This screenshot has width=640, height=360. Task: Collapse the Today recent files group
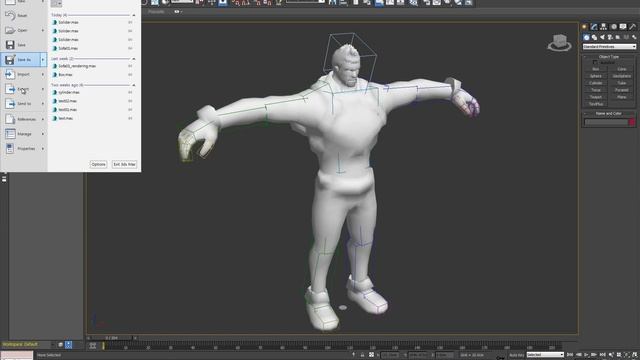click(x=133, y=15)
